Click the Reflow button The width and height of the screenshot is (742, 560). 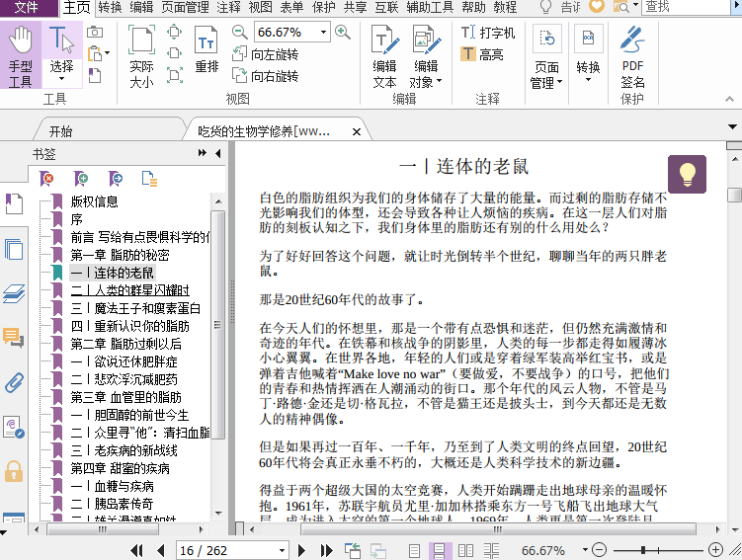point(206,49)
